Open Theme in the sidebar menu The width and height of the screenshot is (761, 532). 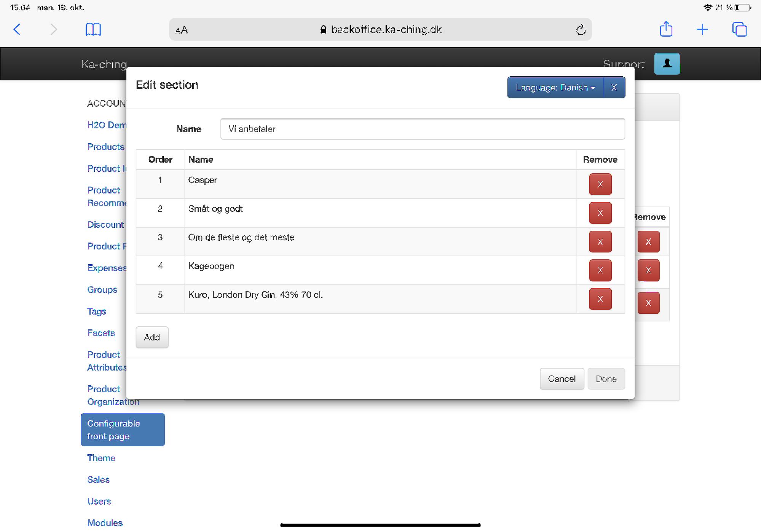101,458
